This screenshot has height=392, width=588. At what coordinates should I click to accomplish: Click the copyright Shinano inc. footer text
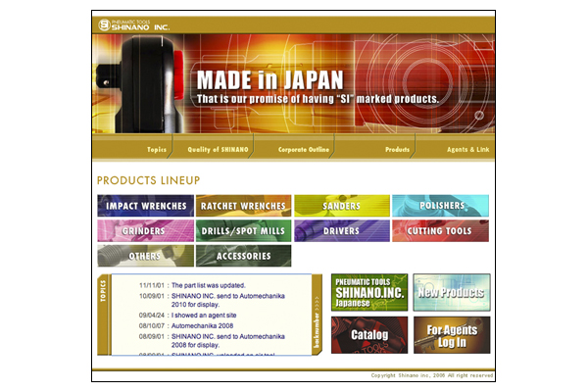click(x=432, y=375)
